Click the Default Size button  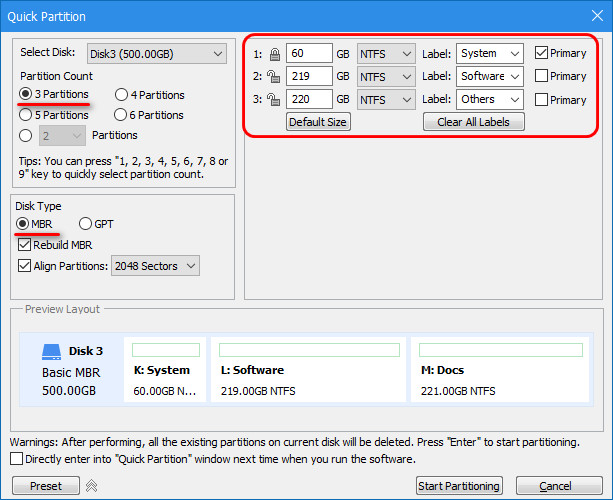tap(318, 122)
